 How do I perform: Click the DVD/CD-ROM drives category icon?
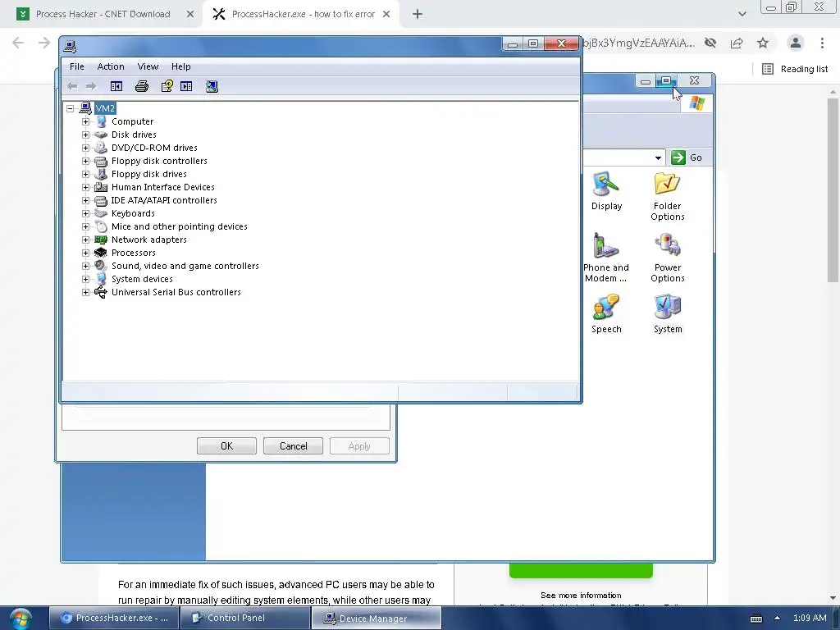click(x=101, y=148)
